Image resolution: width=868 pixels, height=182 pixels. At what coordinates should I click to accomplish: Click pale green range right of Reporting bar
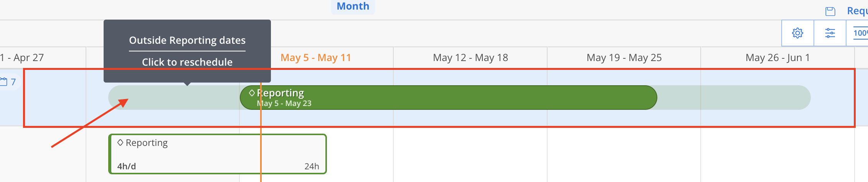(x=734, y=98)
